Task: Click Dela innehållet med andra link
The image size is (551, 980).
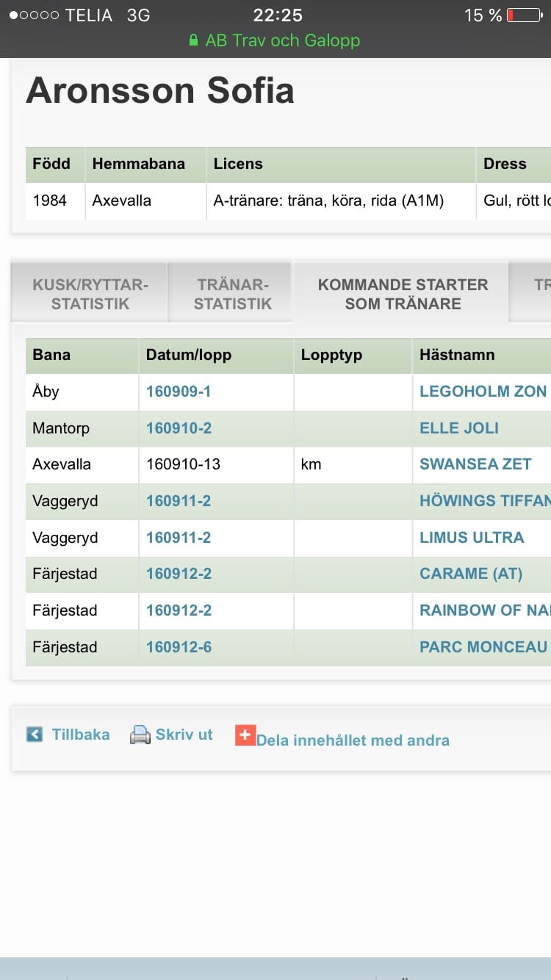Action: pos(353,741)
